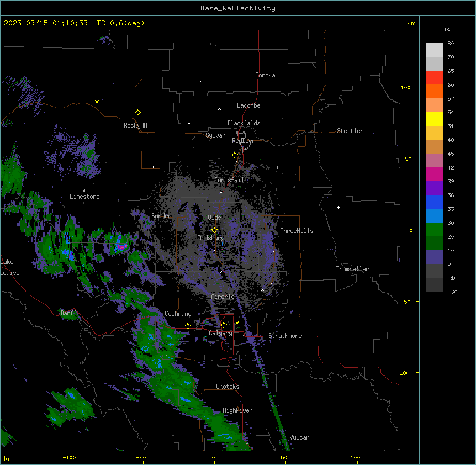Image resolution: width=476 pixels, height=465 pixels.
Task: Click the HighRiver label
Action: [237, 410]
